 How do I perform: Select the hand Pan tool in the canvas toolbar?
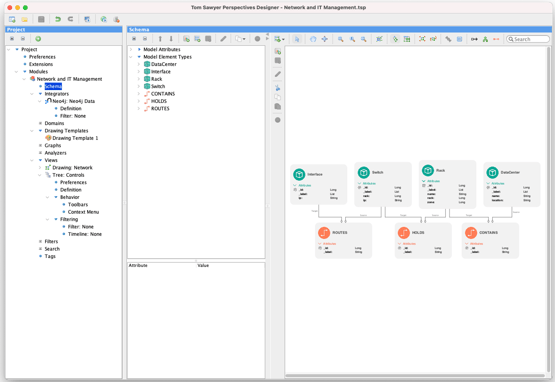click(x=313, y=39)
